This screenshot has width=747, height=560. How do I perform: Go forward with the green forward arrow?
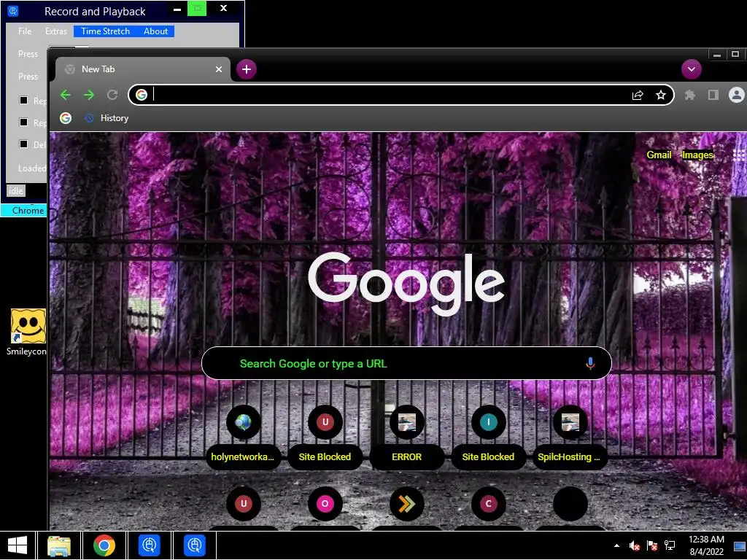coord(89,96)
